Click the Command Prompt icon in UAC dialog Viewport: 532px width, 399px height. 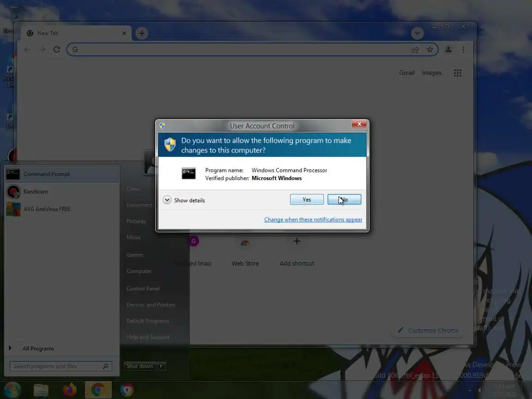pos(188,173)
